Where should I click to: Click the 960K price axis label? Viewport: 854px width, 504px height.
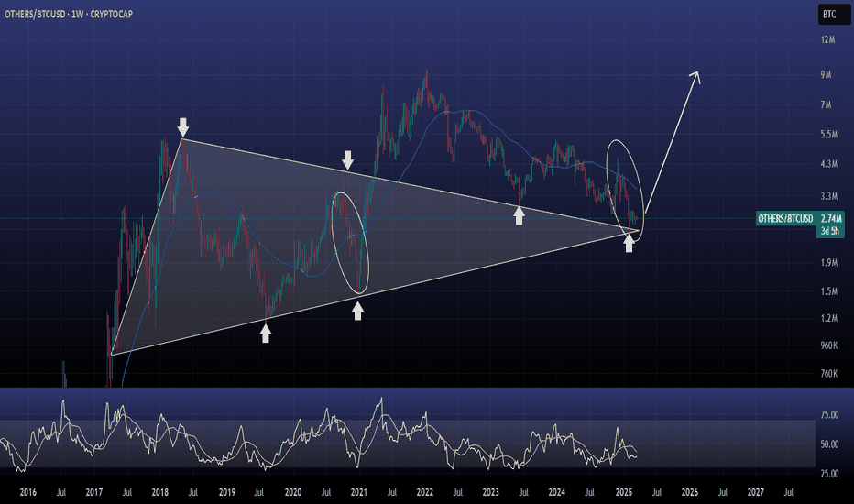pyautogui.click(x=829, y=345)
